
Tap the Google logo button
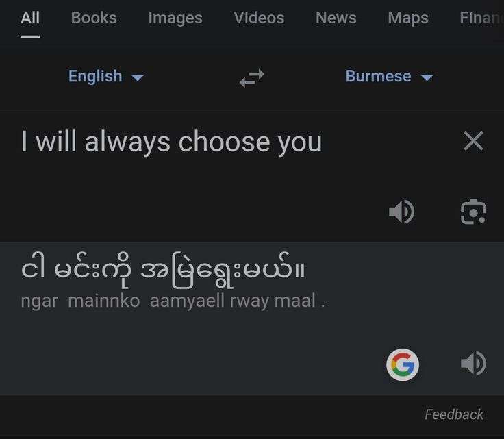(403, 364)
